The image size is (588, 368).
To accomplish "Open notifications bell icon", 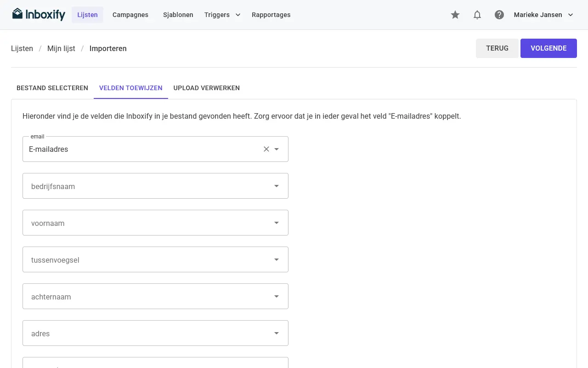I will [x=477, y=15].
